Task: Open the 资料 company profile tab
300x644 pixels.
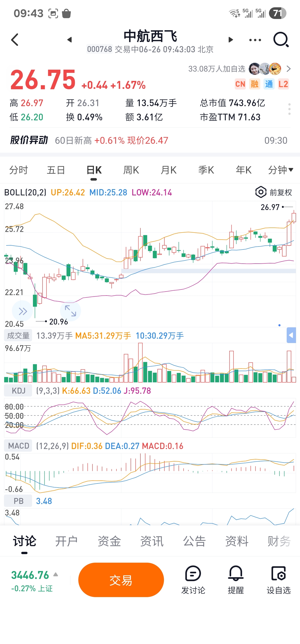Action: 236,541
